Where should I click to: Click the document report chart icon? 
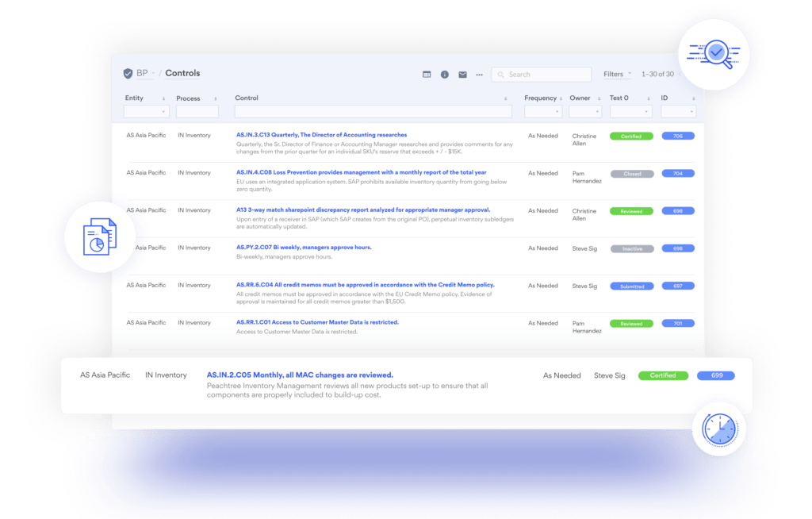point(99,237)
